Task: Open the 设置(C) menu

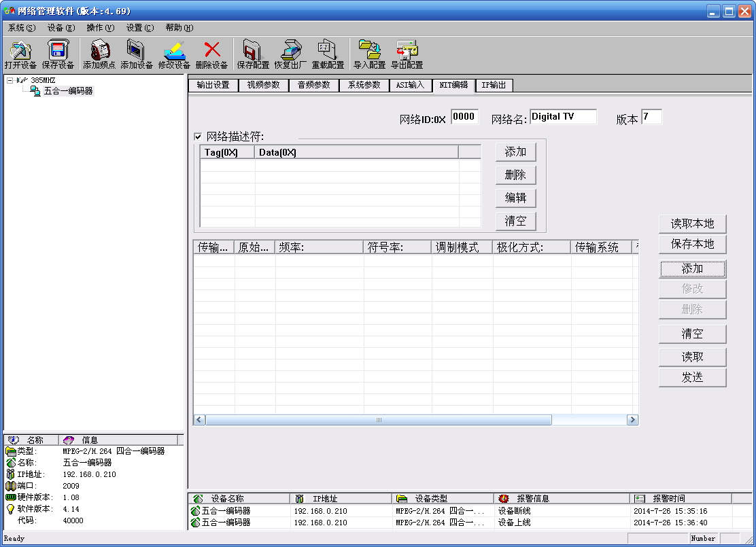Action: click(140, 28)
